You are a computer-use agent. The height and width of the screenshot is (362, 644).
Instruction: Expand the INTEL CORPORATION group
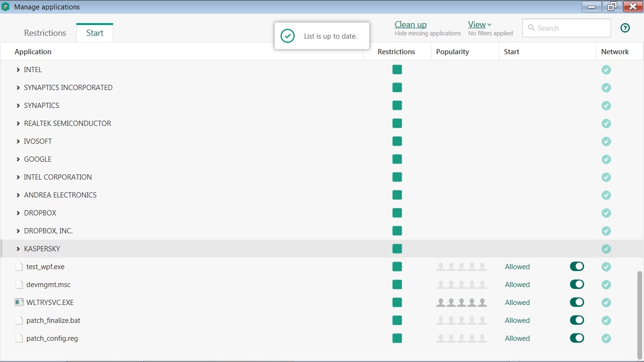[18, 177]
